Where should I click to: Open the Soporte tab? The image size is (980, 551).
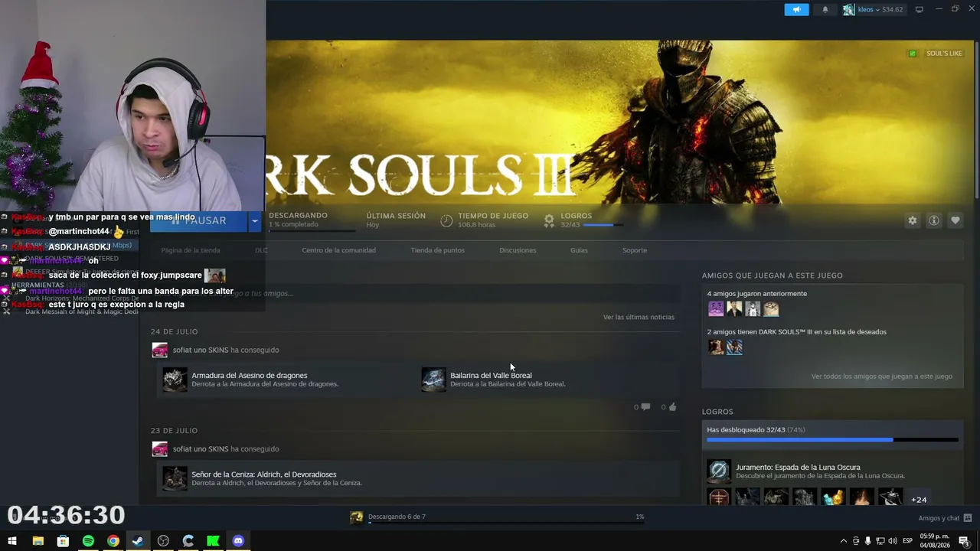(635, 250)
